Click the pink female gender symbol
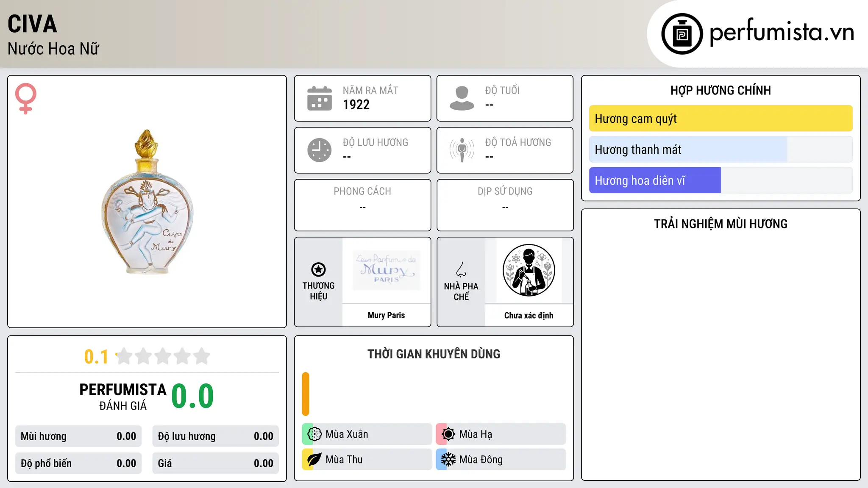Viewport: 868px width, 488px height. 26,98
